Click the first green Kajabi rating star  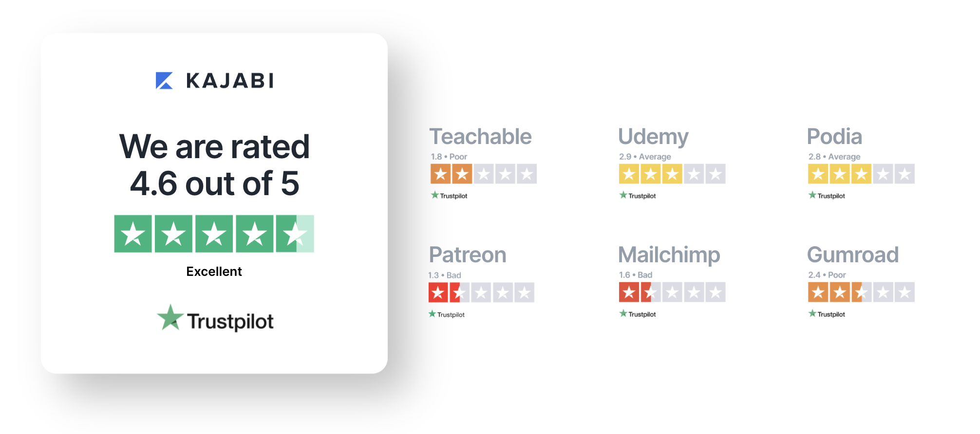coord(133,234)
